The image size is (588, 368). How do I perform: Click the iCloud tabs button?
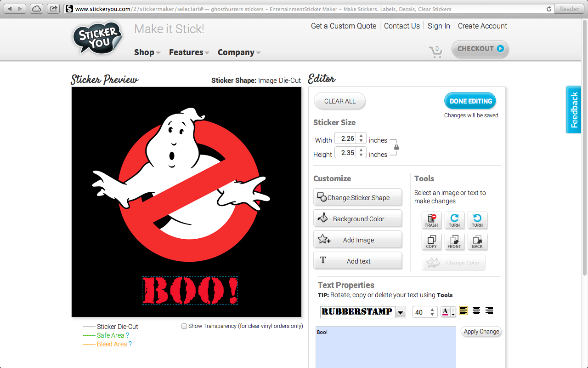(x=37, y=8)
